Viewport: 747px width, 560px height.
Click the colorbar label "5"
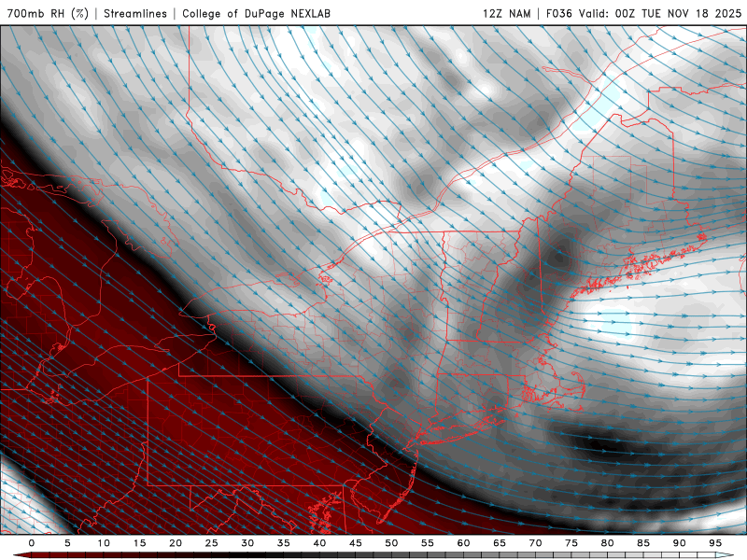coord(67,543)
